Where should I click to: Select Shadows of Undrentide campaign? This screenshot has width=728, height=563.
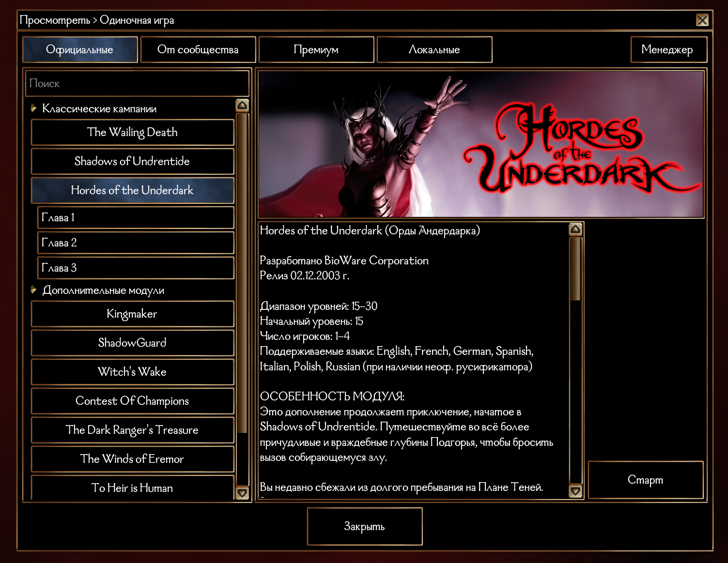pos(132,161)
